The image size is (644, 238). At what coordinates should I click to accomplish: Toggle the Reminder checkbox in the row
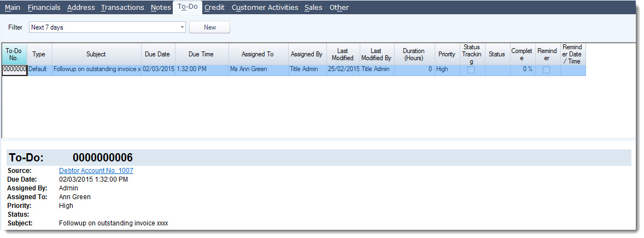(547, 70)
